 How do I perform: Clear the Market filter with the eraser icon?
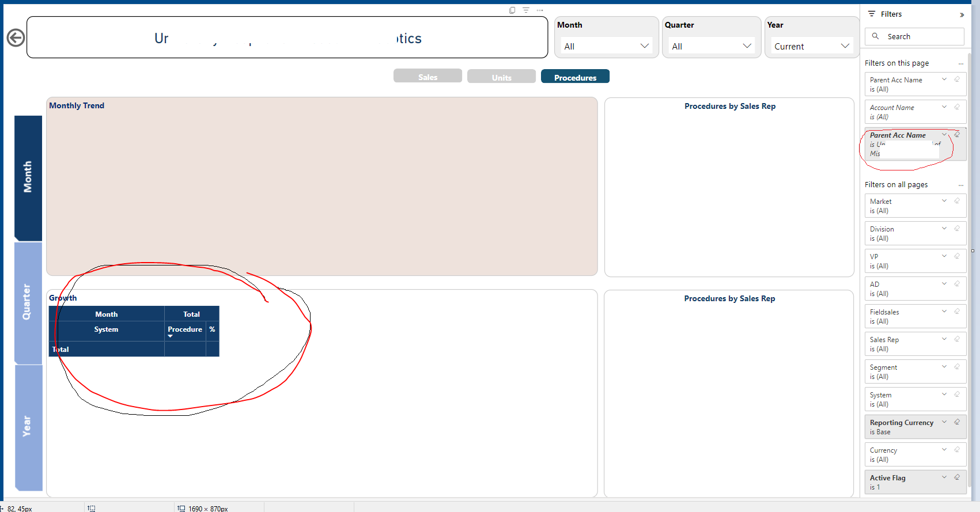(x=957, y=201)
